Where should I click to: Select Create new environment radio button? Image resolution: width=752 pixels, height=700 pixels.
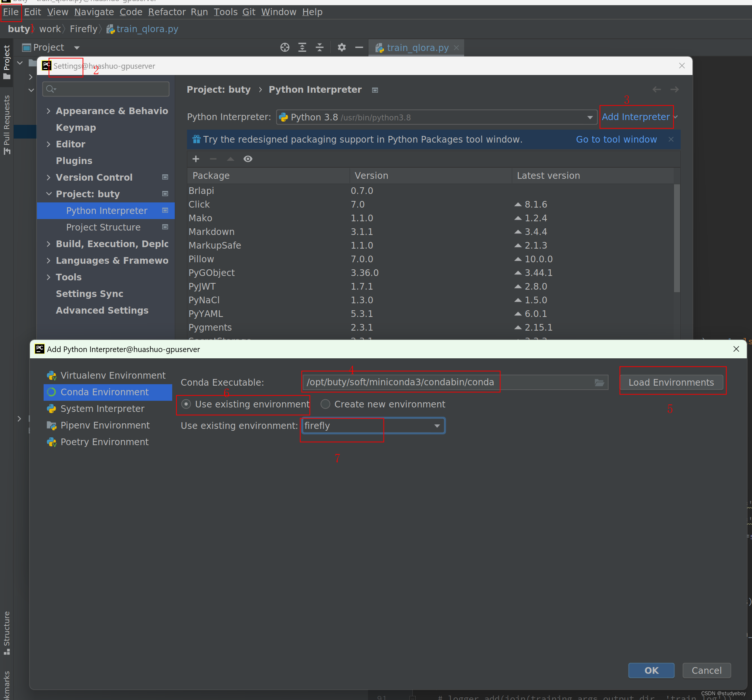(x=325, y=404)
